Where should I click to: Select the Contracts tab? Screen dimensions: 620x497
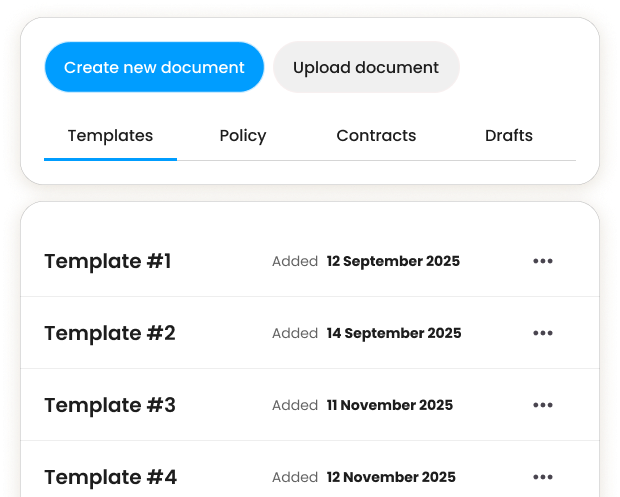(376, 136)
